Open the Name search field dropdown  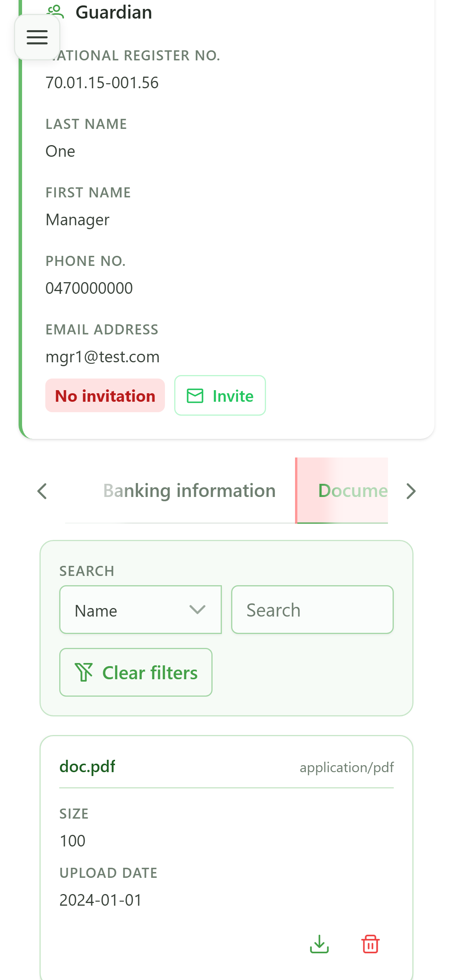point(141,610)
